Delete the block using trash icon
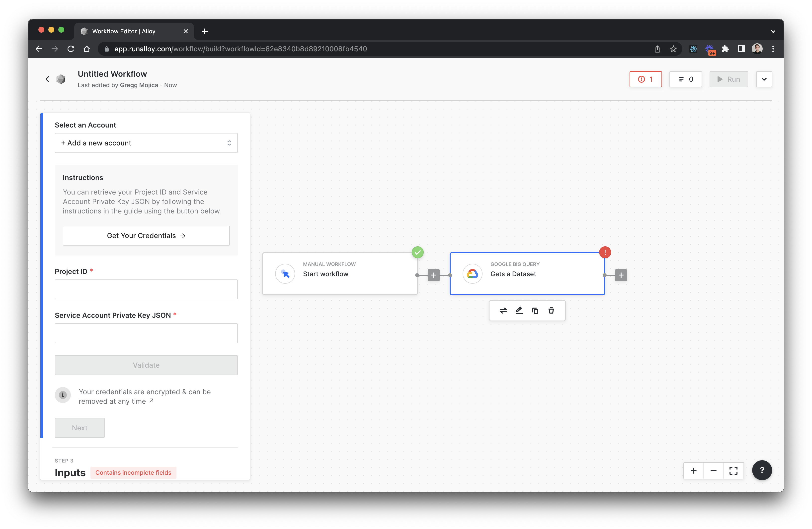This screenshot has width=812, height=529. click(551, 310)
